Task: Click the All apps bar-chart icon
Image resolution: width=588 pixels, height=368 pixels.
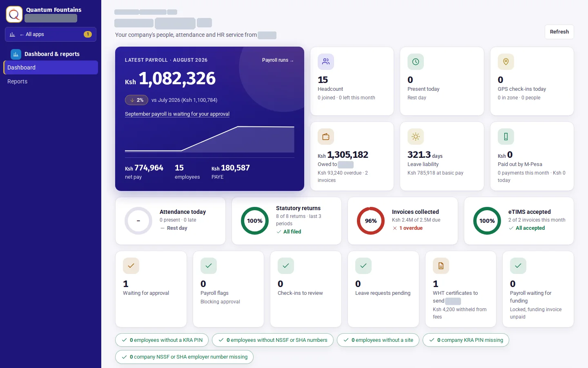Action: coord(12,34)
